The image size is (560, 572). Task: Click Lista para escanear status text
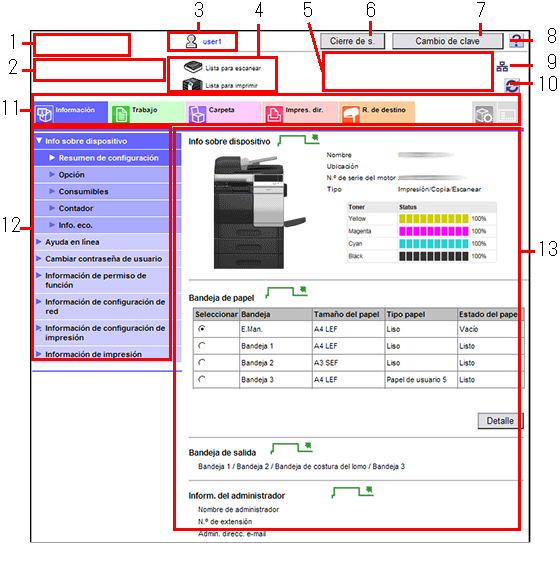tap(233, 68)
